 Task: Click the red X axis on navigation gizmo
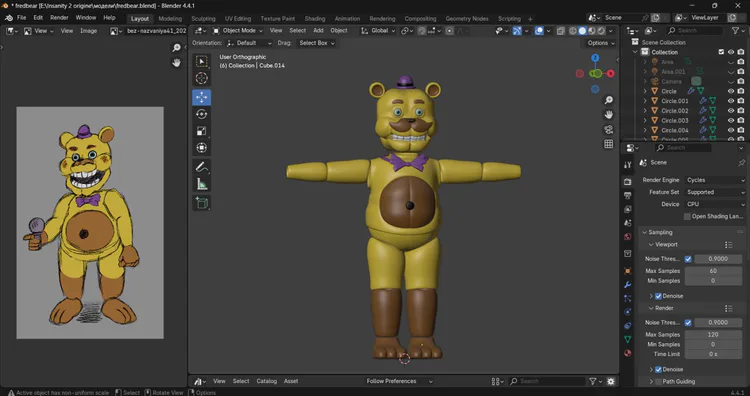(610, 74)
